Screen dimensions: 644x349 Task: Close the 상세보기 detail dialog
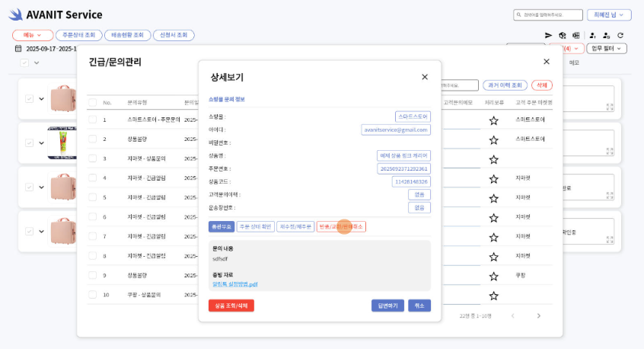click(x=425, y=77)
